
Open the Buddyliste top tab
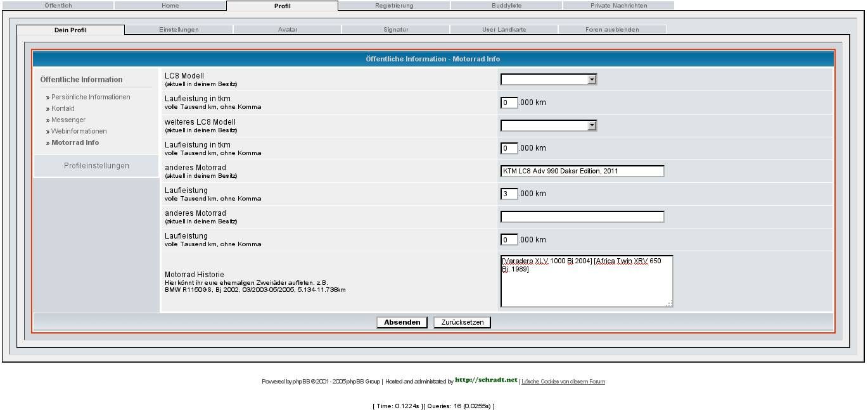506,6
